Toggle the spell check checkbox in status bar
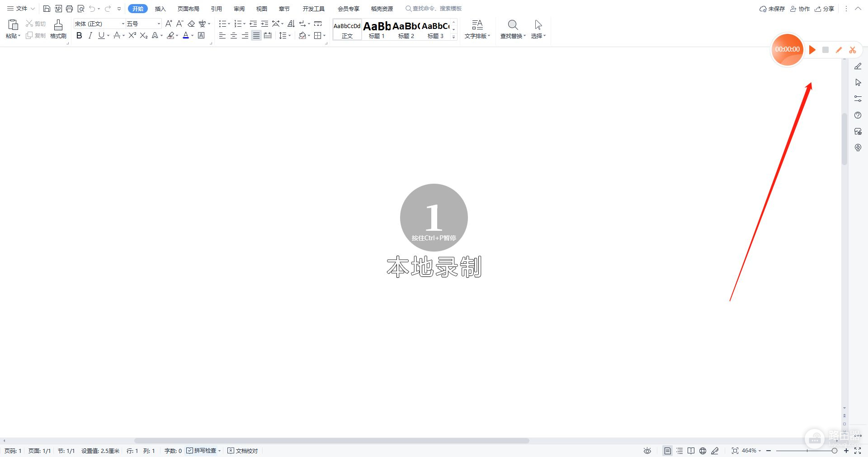 click(x=190, y=451)
